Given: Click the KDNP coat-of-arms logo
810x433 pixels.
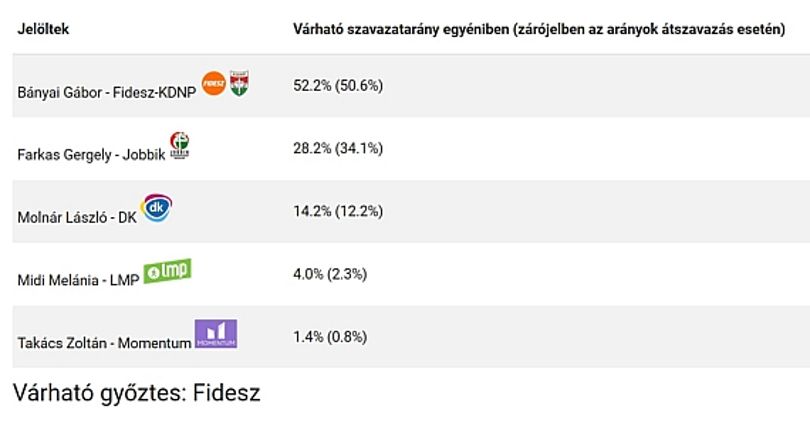Looking at the screenshot, I should (x=239, y=83).
